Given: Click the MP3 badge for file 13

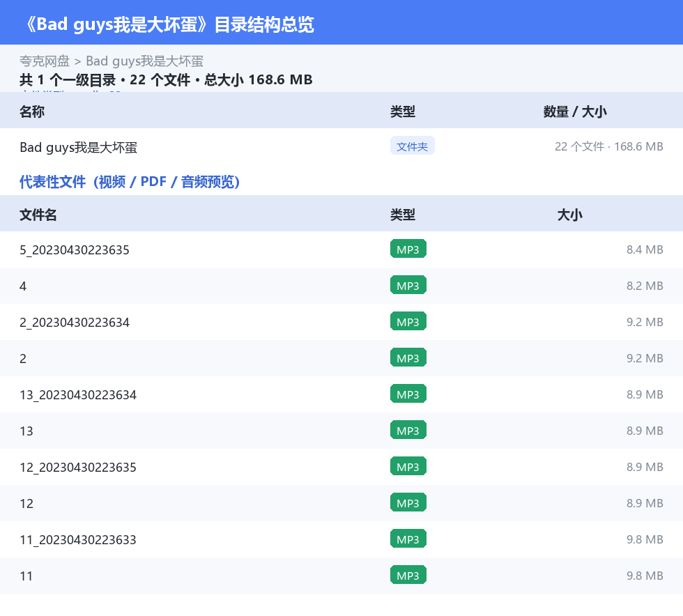Looking at the screenshot, I should [x=408, y=430].
